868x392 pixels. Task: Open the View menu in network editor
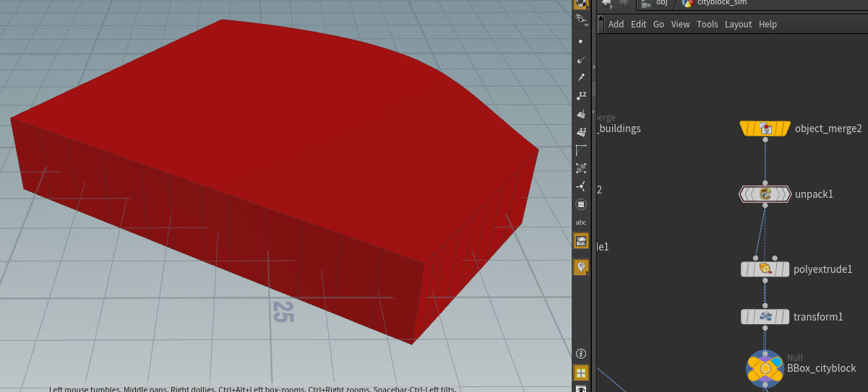tap(681, 24)
